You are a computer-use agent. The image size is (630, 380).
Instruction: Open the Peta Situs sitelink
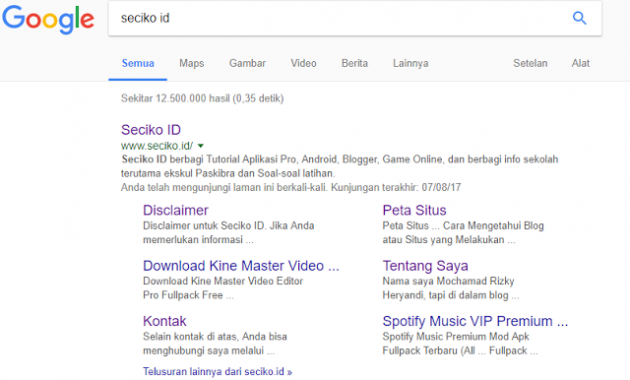click(x=414, y=210)
